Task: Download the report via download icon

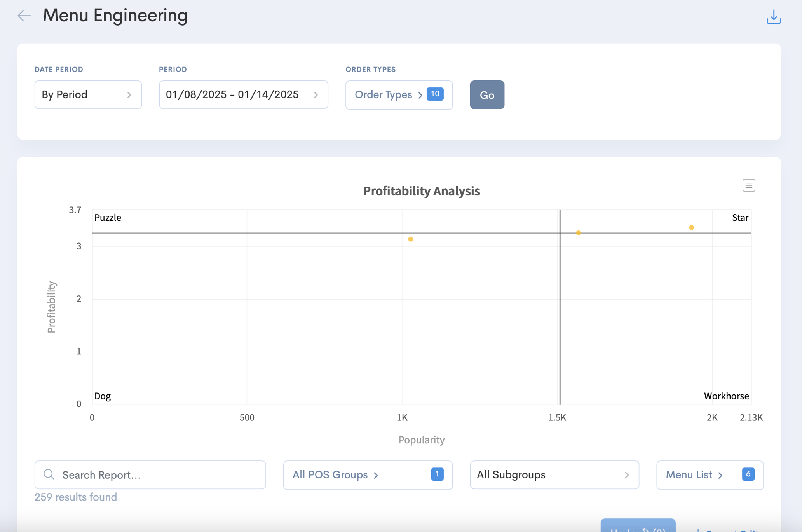Action: (x=773, y=17)
